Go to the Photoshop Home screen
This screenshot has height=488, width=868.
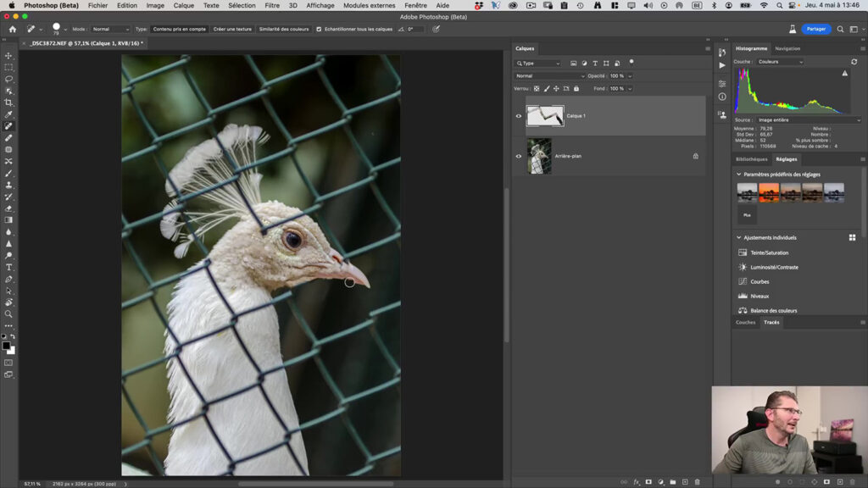(12, 29)
